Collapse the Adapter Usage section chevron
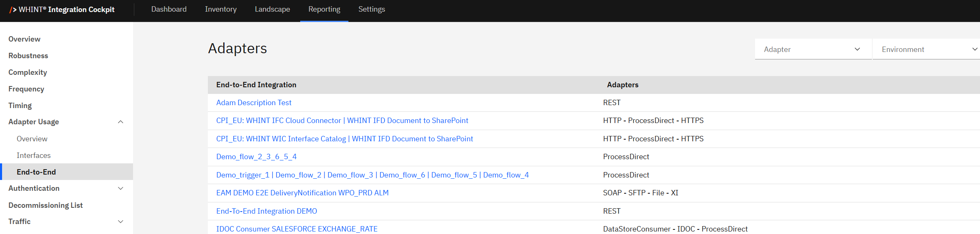Screen dimensions: 980x234 [121, 122]
